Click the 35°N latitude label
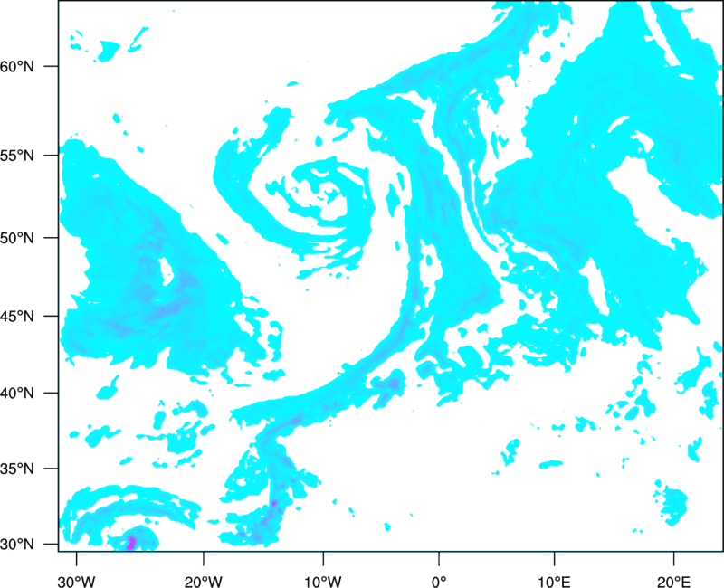The width and height of the screenshot is (724, 588). [x=17, y=469]
